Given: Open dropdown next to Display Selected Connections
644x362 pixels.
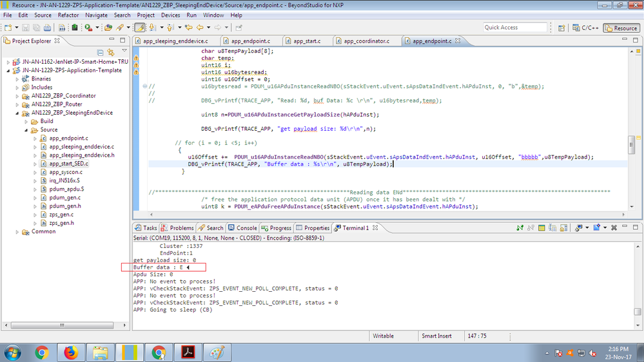Looking at the screenshot, I should click(587, 228).
